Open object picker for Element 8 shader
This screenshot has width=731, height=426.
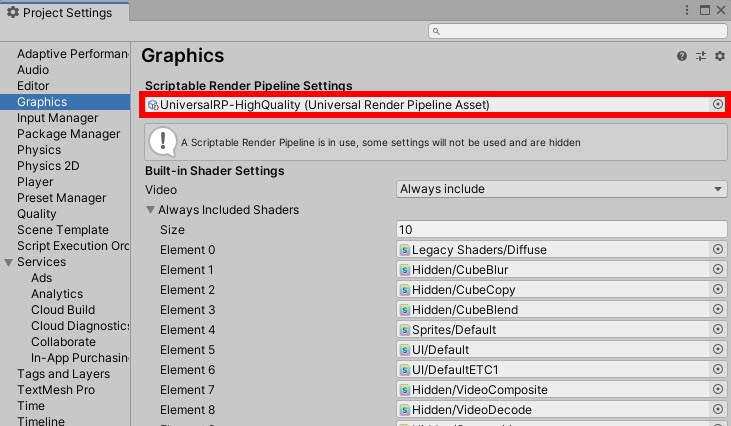pos(718,410)
